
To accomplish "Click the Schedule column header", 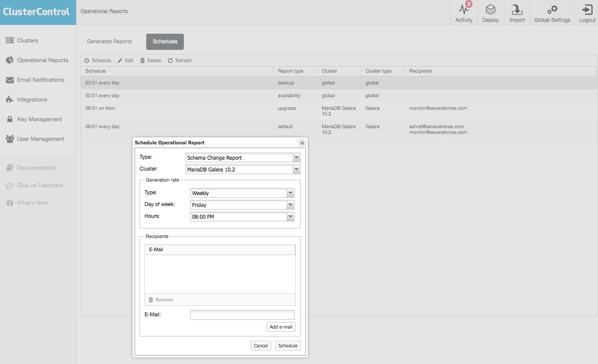I will (177, 71).
